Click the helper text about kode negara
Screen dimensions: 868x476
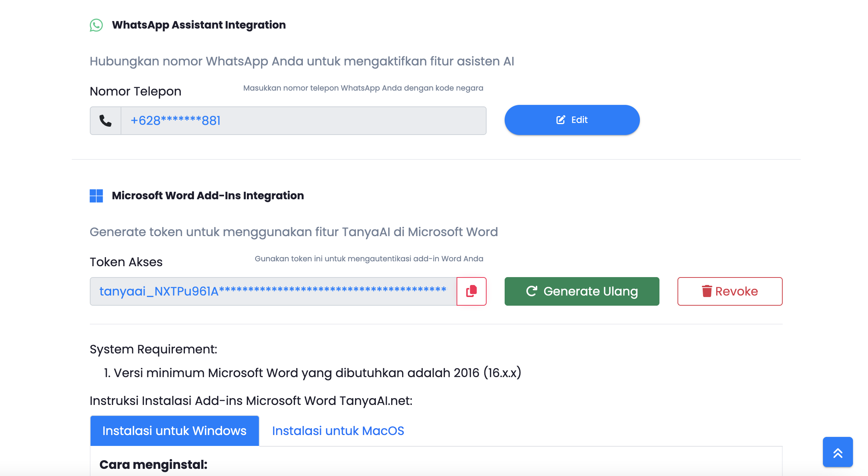coord(363,88)
